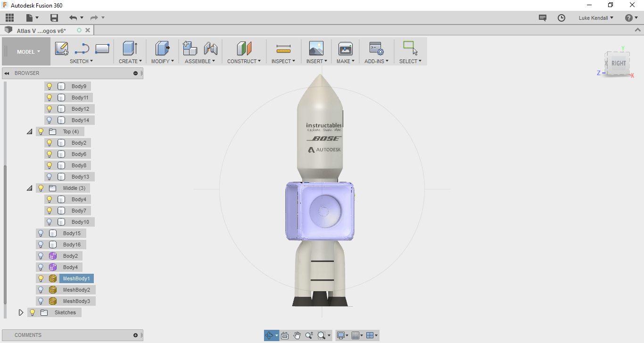This screenshot has height=343, width=644.
Task: Open the Help question mark menu
Action: pos(631,18)
